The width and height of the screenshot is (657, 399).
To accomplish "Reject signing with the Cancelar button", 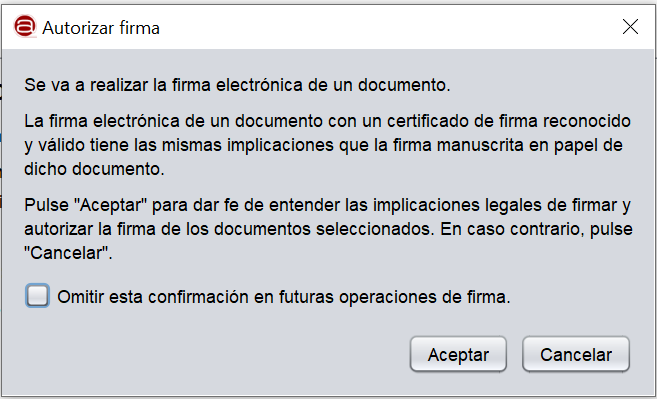I will [576, 354].
